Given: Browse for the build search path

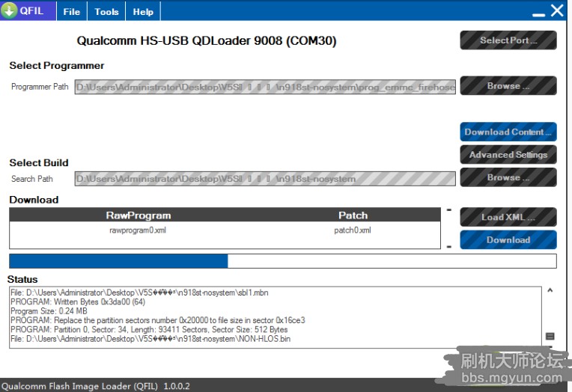Looking at the screenshot, I should click(x=508, y=177).
